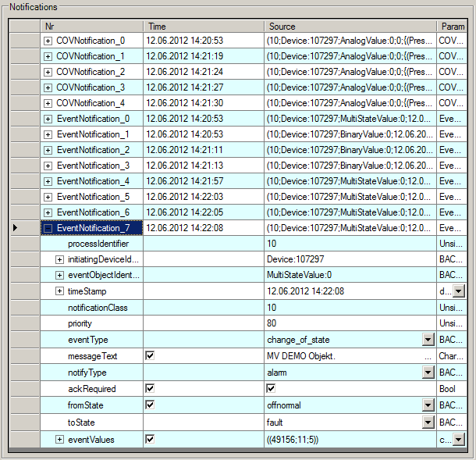
Task: Click the Bool cell in ackRequired row
Action: (x=452, y=389)
